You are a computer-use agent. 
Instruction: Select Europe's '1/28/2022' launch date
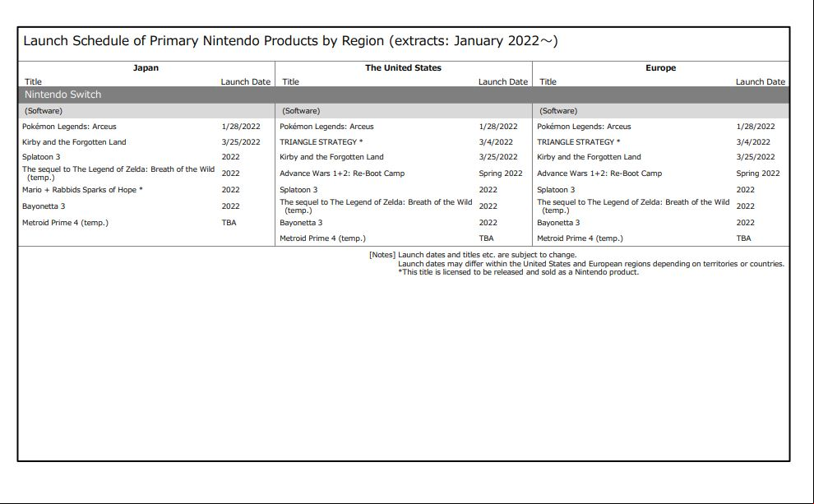(x=756, y=127)
